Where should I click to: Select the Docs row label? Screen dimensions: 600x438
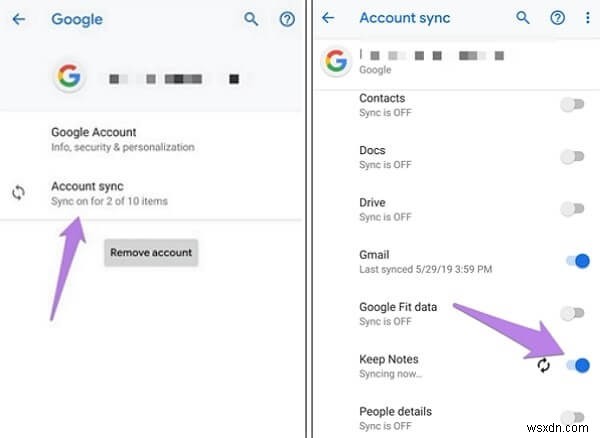[x=372, y=150]
